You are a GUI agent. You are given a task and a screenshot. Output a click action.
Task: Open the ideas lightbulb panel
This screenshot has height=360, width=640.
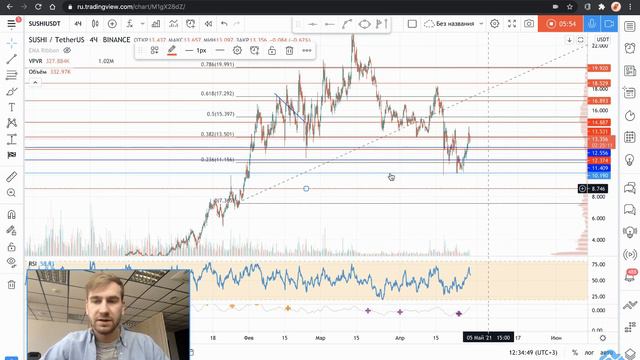click(630, 160)
